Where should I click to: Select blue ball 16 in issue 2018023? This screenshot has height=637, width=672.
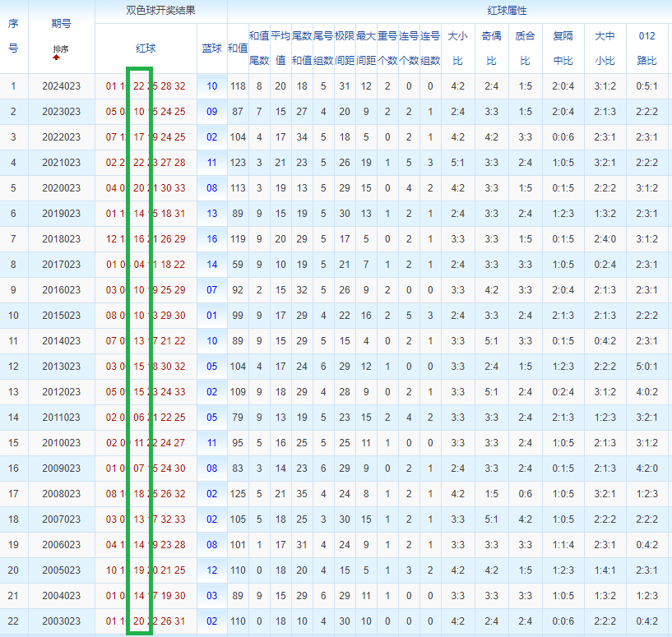point(211,239)
